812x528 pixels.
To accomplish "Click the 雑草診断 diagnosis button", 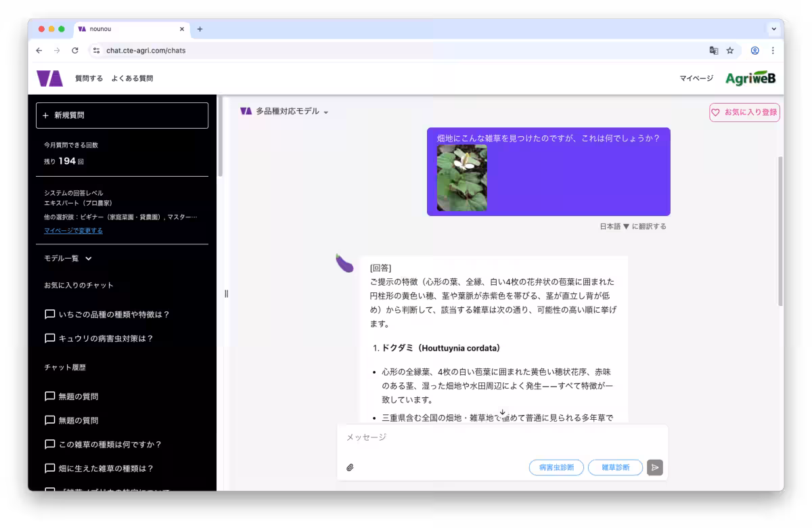I will [x=614, y=467].
